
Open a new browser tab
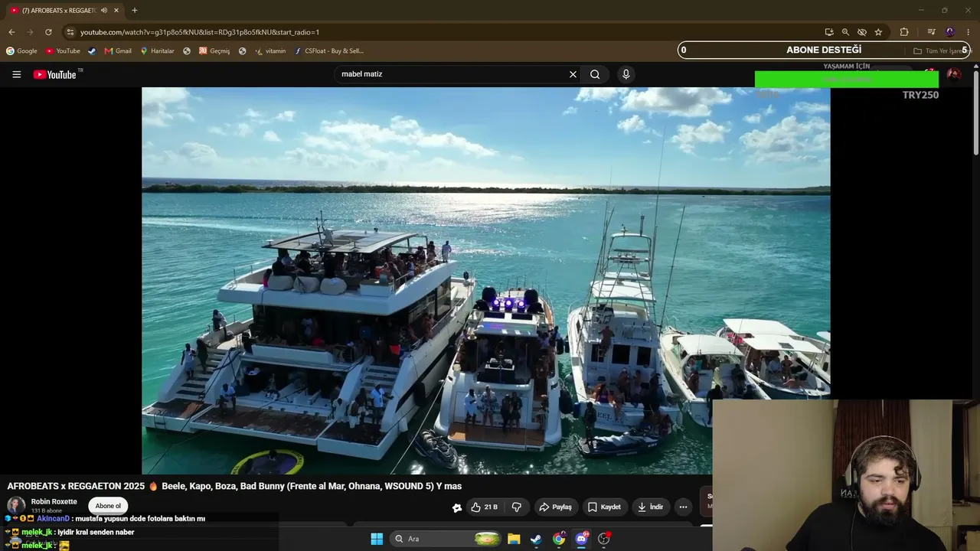click(135, 11)
